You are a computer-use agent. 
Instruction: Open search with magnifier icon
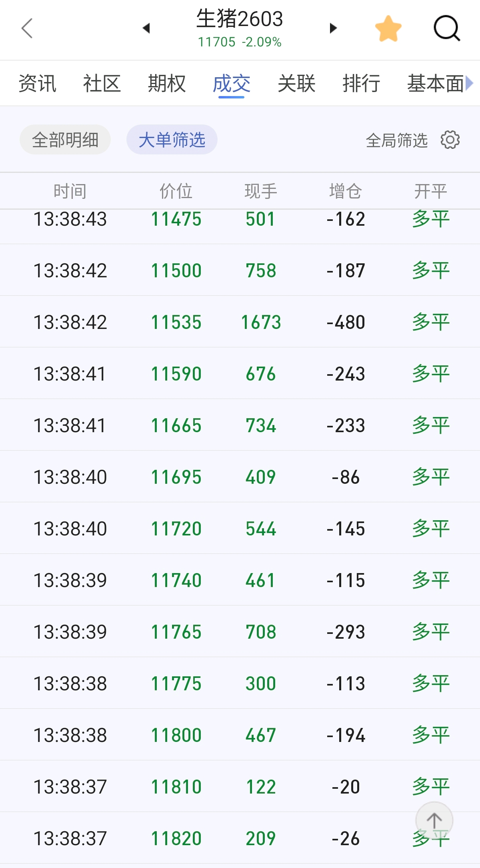point(447,28)
